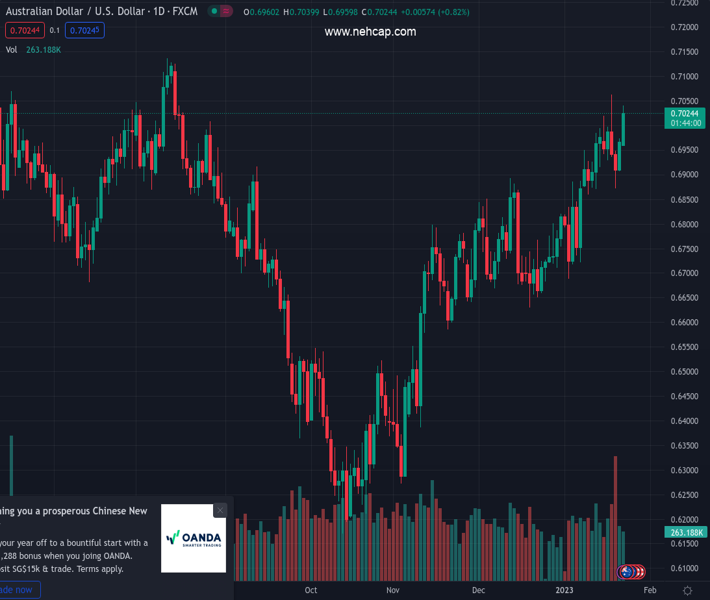The image size is (710, 600).
Task: Click the red sell price 0.70244 button
Action: [24, 30]
